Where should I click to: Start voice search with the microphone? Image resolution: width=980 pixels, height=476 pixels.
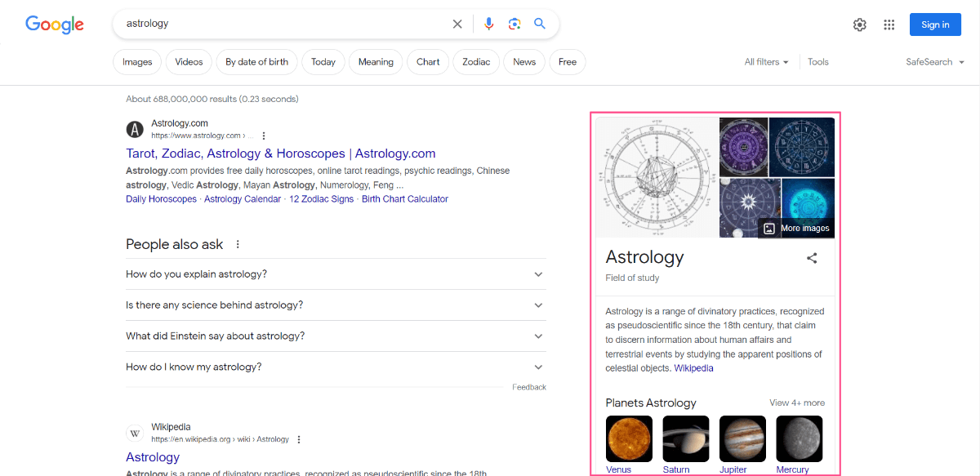489,24
